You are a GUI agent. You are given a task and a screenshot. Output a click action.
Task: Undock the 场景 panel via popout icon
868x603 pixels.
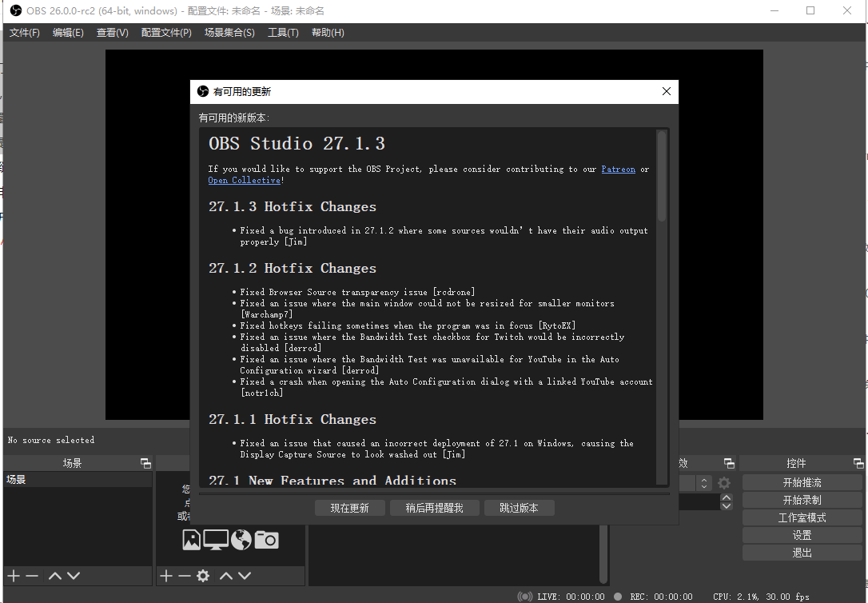pyautogui.click(x=145, y=463)
